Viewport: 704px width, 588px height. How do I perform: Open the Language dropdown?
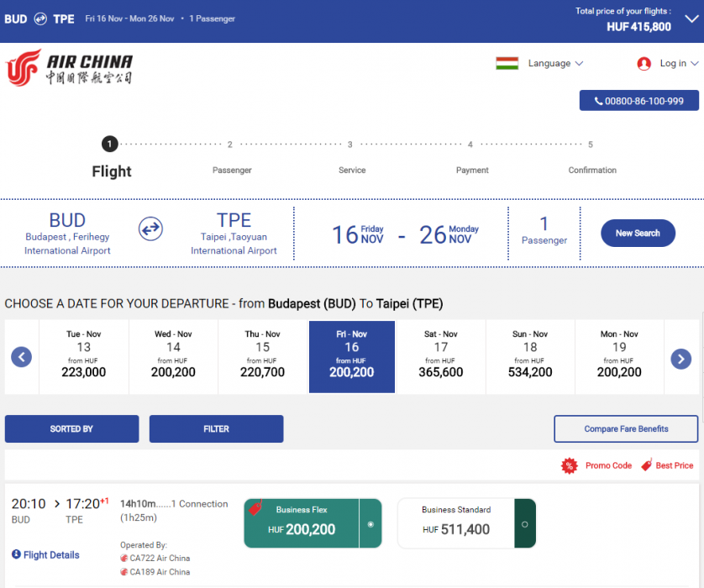554,64
